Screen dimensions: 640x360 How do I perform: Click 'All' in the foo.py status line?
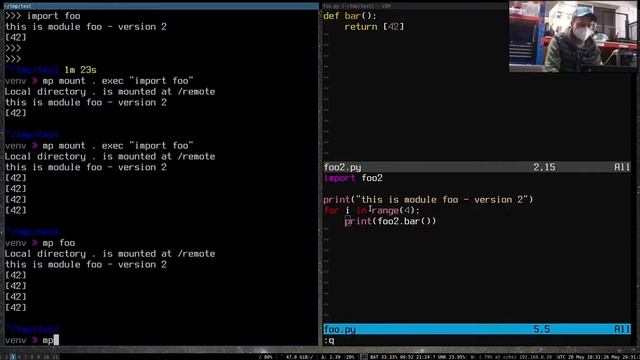[x=622, y=329]
